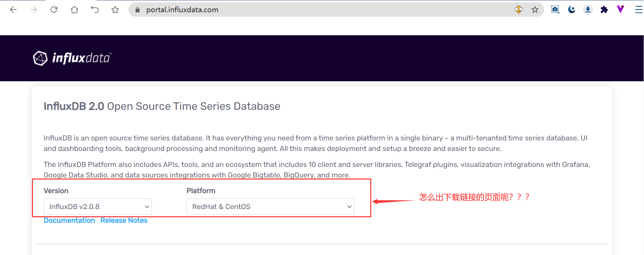644x255 pixels.
Task: Click the influxdata logo in header
Action: 72,58
